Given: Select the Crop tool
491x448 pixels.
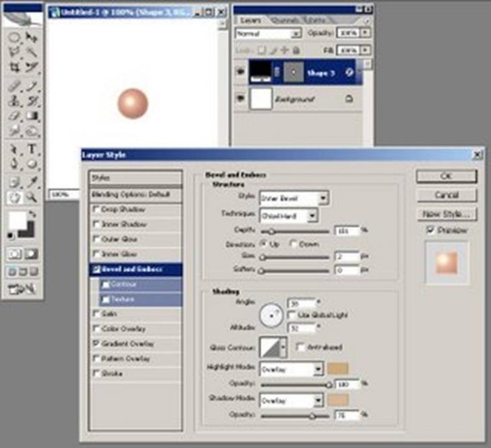Looking at the screenshot, I should (x=14, y=67).
